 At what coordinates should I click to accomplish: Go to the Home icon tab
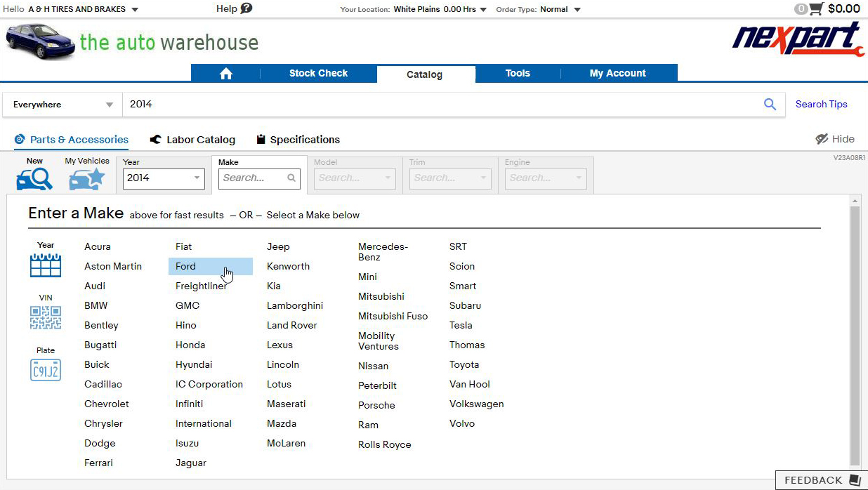coord(225,74)
